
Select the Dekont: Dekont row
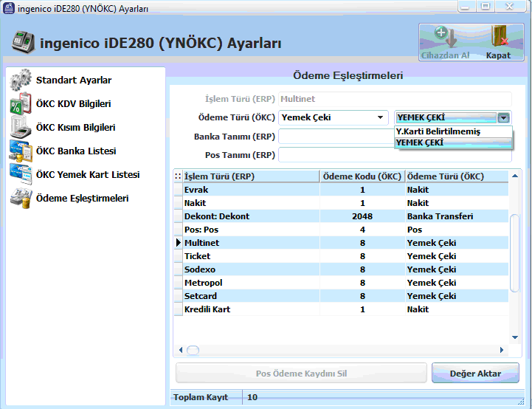tap(341, 216)
